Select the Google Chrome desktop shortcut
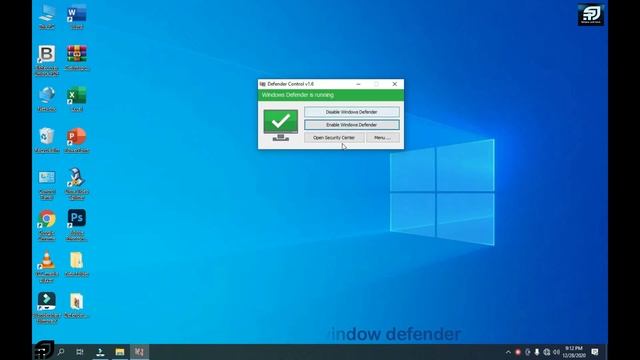The image size is (640, 360). tap(47, 225)
